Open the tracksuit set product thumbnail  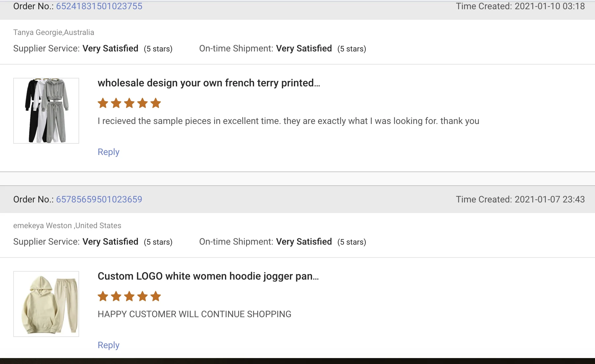click(46, 111)
